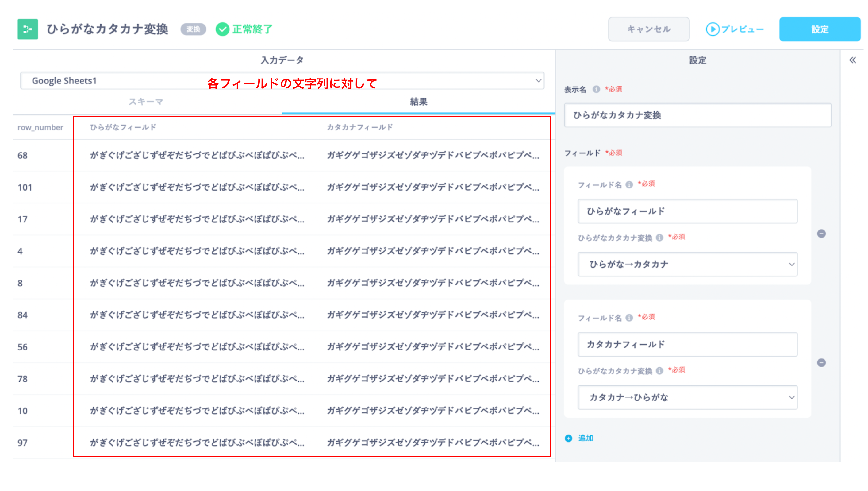Click the キャンセル button

[x=648, y=29]
